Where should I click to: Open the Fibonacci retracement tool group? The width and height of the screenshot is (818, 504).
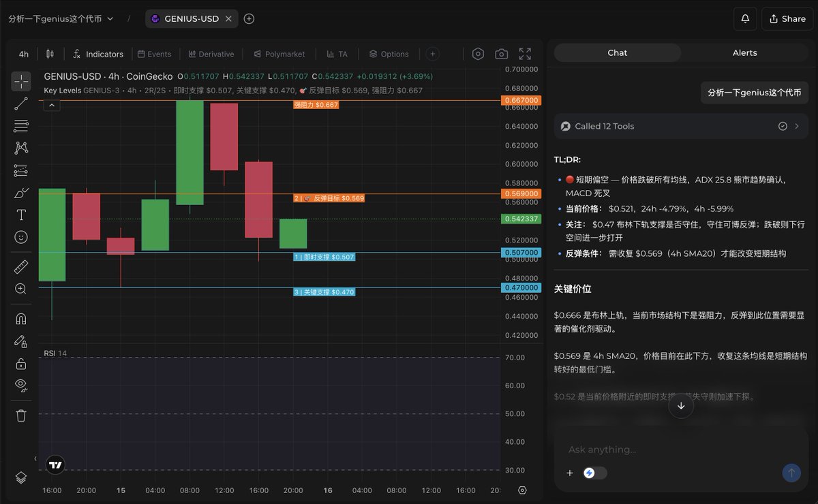tap(21, 125)
